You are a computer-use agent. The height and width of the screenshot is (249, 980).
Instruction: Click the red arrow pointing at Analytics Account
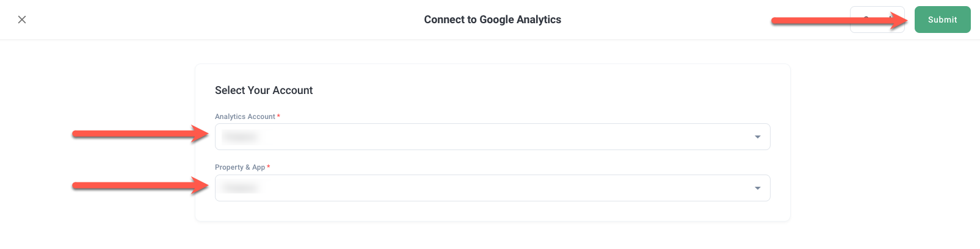[140, 134]
